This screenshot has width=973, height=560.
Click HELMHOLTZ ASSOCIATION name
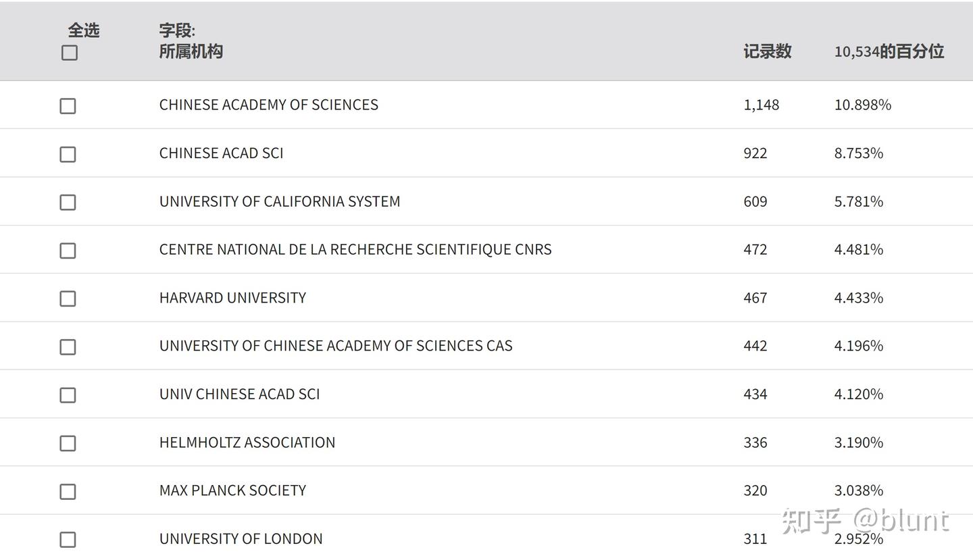coord(247,442)
